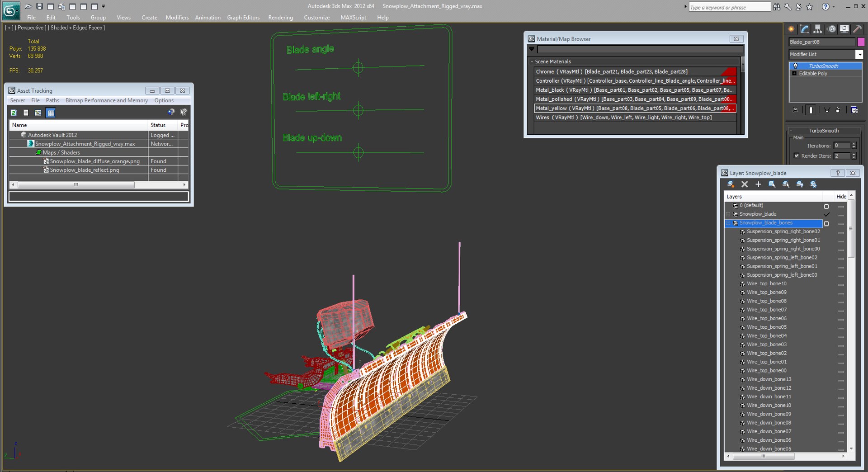Image resolution: width=868 pixels, height=472 pixels.
Task: Click the keyword search help field
Action: (729, 7)
